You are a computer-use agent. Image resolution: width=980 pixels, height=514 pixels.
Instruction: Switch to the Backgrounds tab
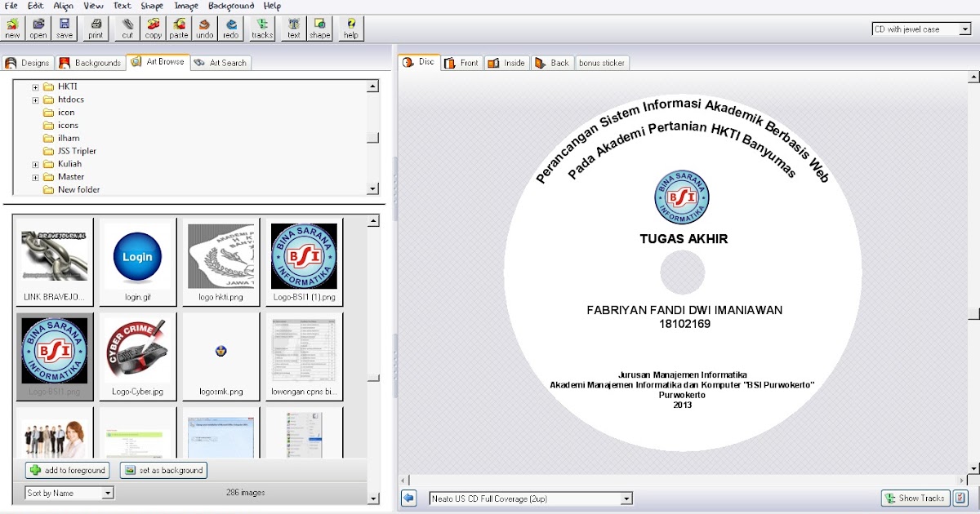(90, 63)
